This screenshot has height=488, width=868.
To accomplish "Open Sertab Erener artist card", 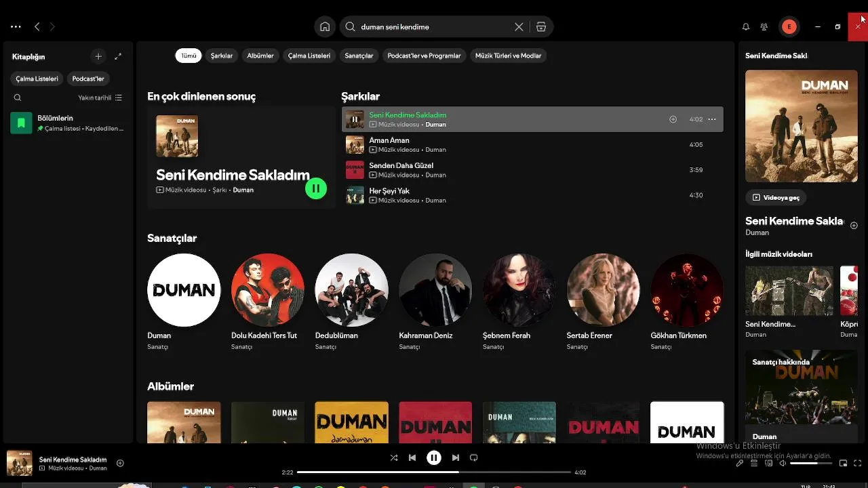I will coord(604,303).
